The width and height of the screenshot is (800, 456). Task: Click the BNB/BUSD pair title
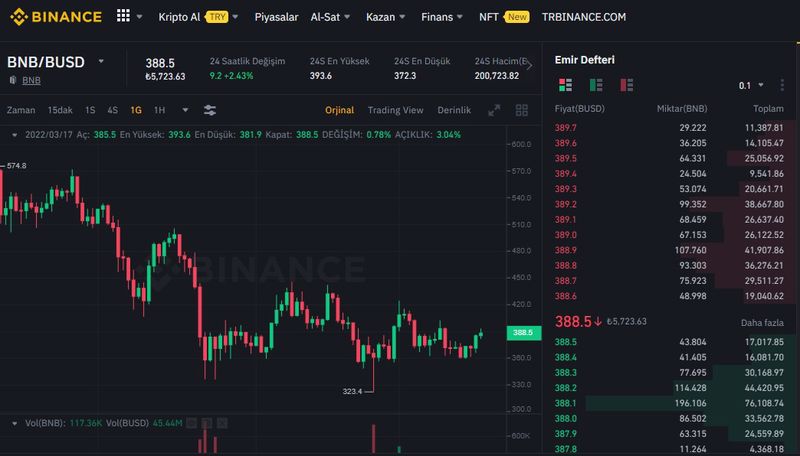46,62
